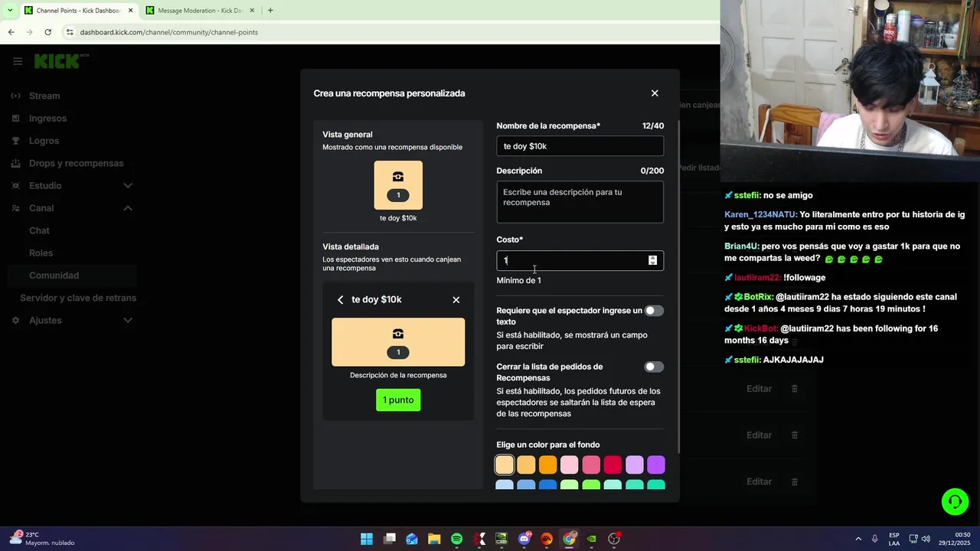Close the Message Moderation browser tab
Screen dimensions: 980x551
click(x=252, y=11)
